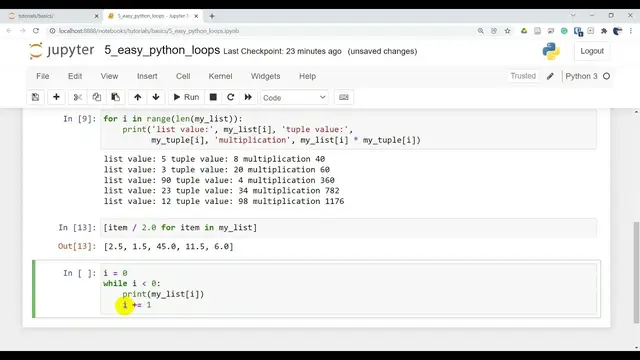640x360 pixels.
Task: Click the page vertical scrollbar
Action: tap(636, 272)
